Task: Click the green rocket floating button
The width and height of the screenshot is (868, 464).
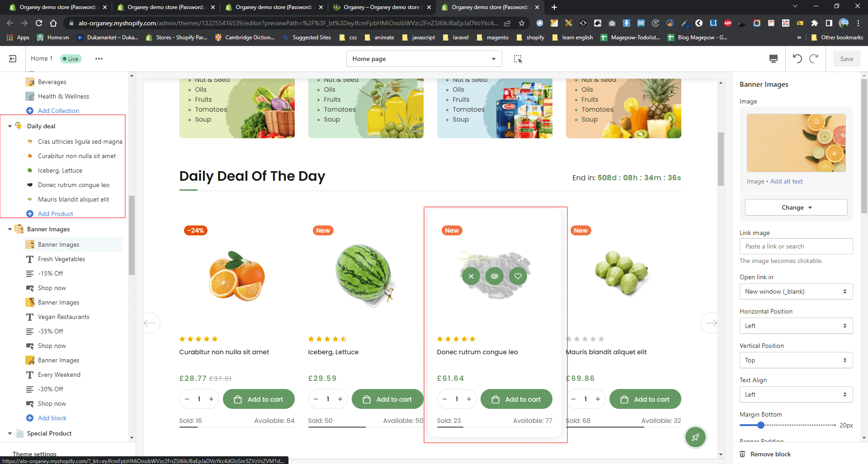Action: pyautogui.click(x=695, y=437)
